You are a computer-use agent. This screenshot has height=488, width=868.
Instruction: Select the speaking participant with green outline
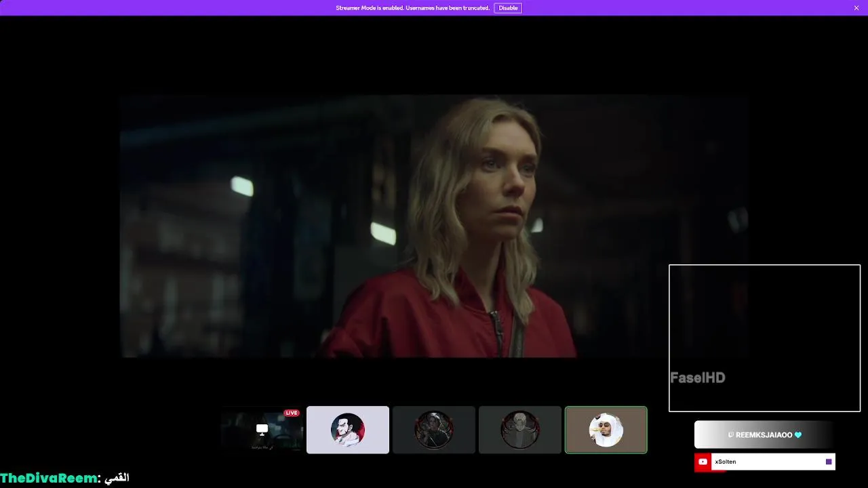[x=606, y=430]
